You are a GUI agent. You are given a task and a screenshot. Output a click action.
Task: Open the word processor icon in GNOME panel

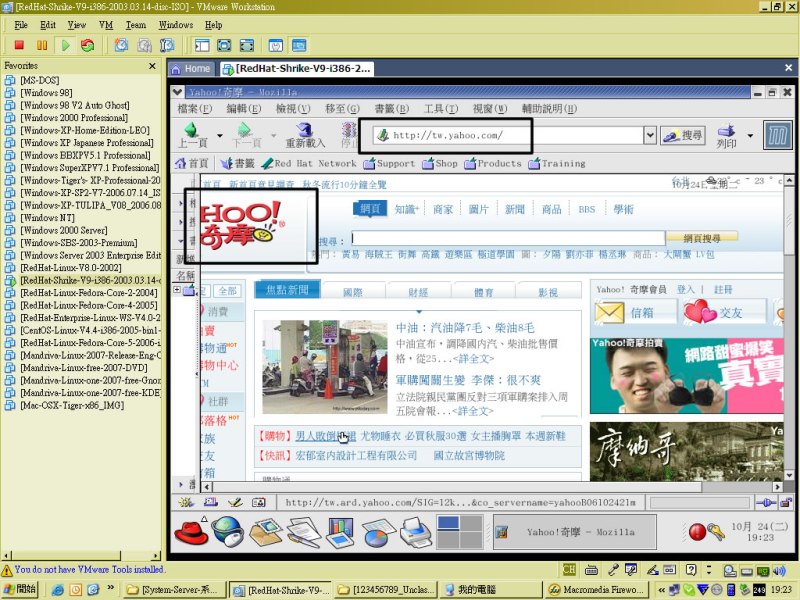click(304, 532)
